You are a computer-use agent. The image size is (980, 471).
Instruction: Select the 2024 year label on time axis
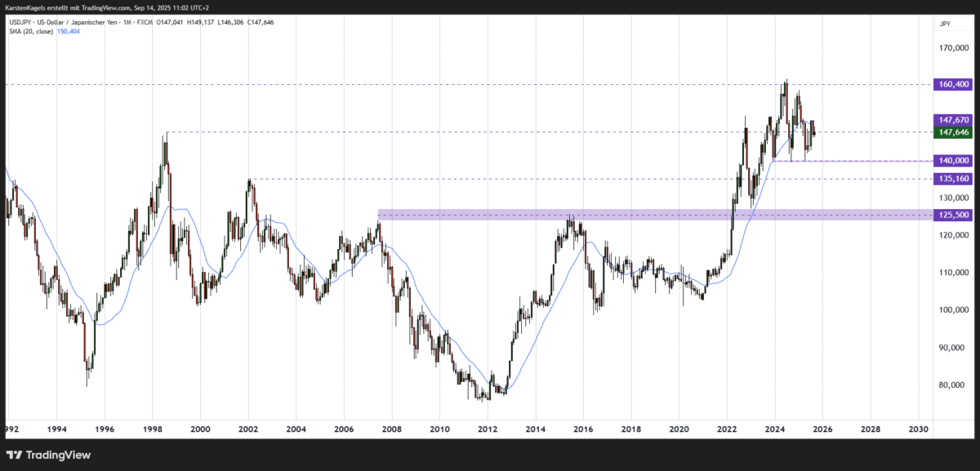(774, 428)
